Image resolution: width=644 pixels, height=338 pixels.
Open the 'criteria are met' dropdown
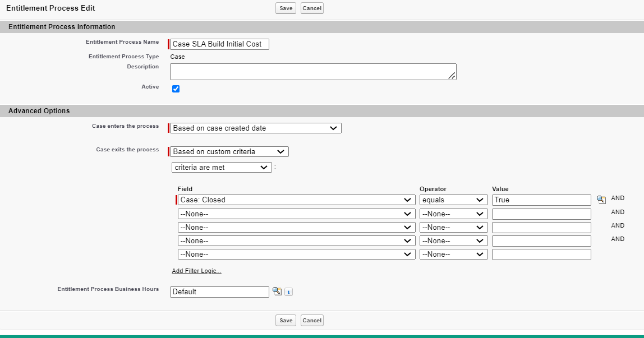221,167
